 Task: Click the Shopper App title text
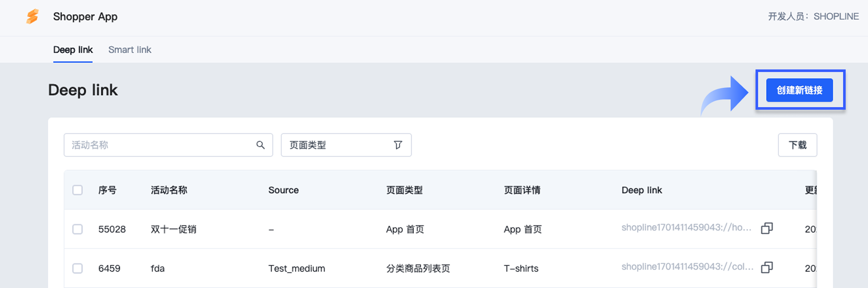point(85,17)
